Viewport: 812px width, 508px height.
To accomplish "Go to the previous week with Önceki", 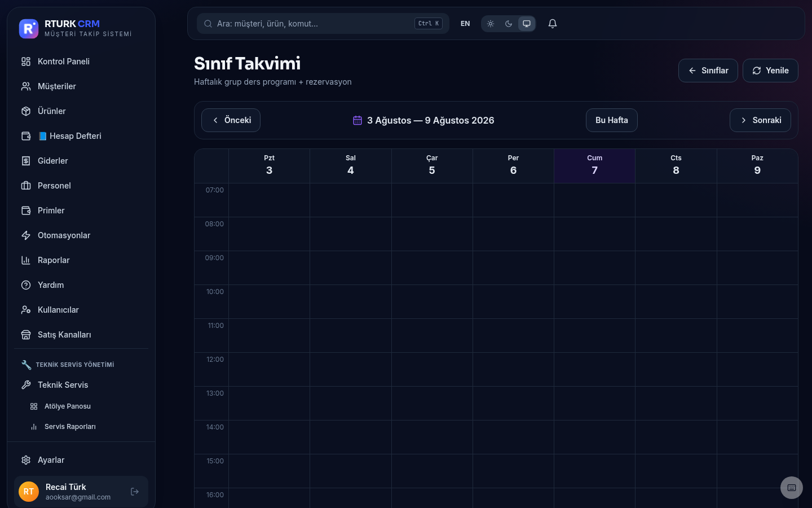I will tap(231, 120).
